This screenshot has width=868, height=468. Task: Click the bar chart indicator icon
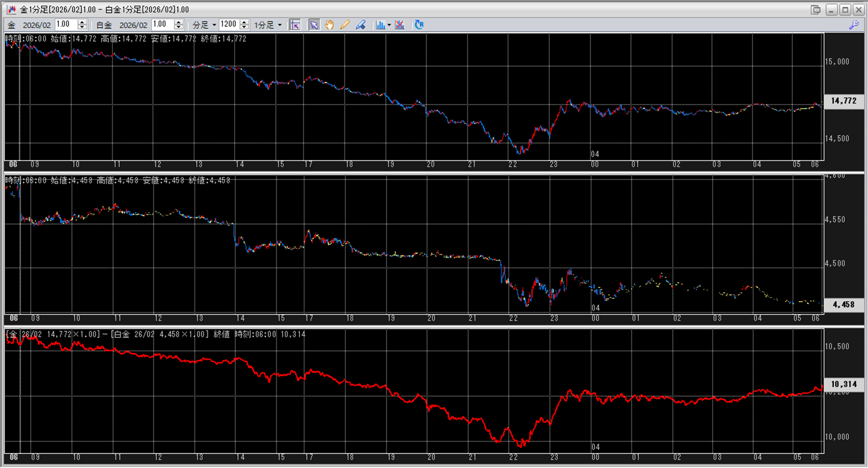pyautogui.click(x=380, y=25)
